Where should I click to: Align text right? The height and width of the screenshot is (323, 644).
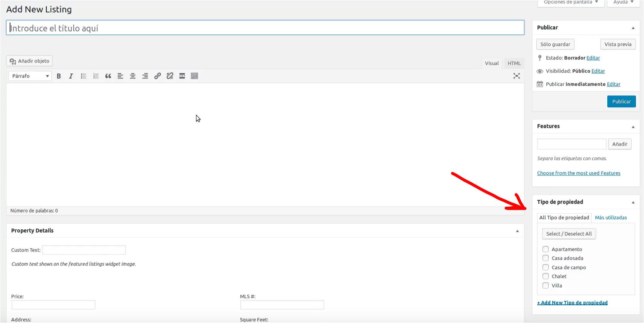pyautogui.click(x=145, y=76)
